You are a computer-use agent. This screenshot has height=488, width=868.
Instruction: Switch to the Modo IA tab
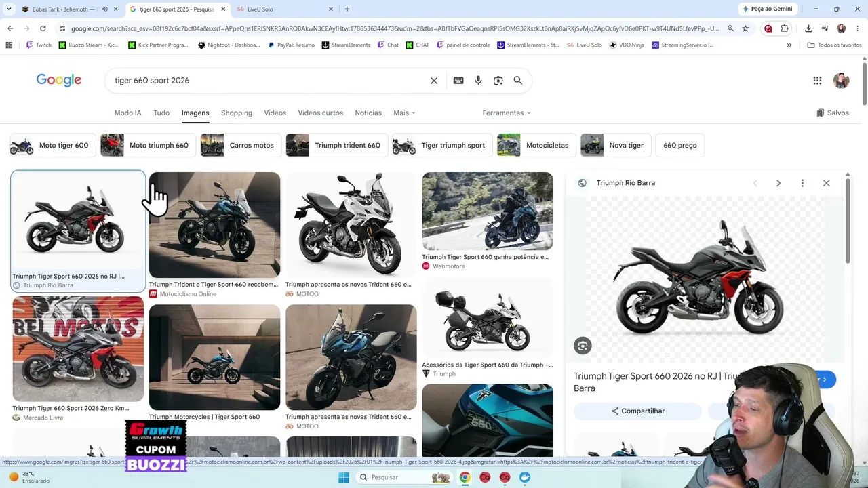(128, 113)
